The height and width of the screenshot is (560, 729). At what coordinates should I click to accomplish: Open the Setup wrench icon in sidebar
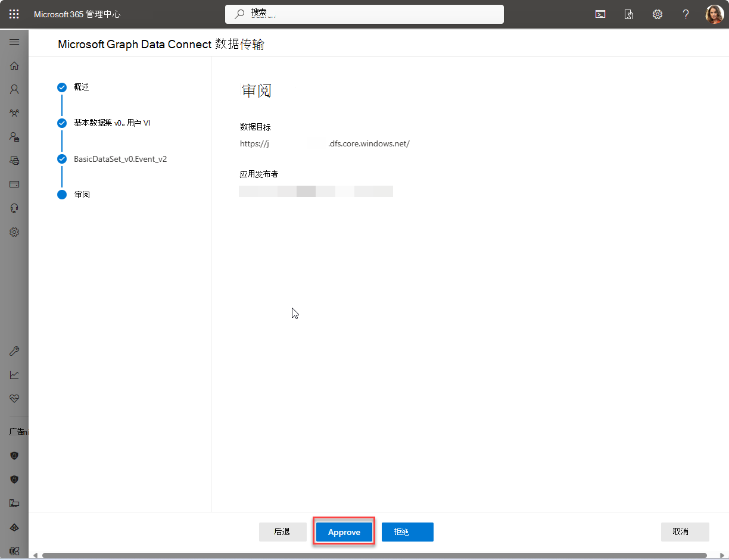(x=14, y=351)
